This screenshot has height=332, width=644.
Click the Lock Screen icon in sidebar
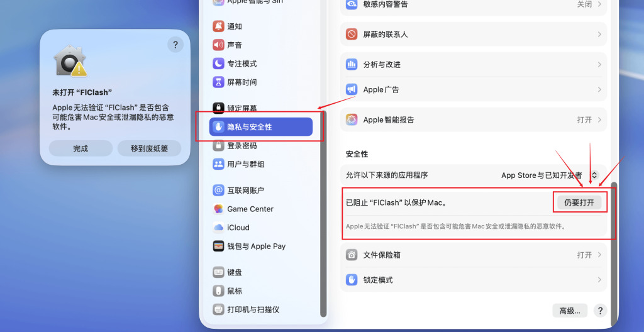(218, 108)
